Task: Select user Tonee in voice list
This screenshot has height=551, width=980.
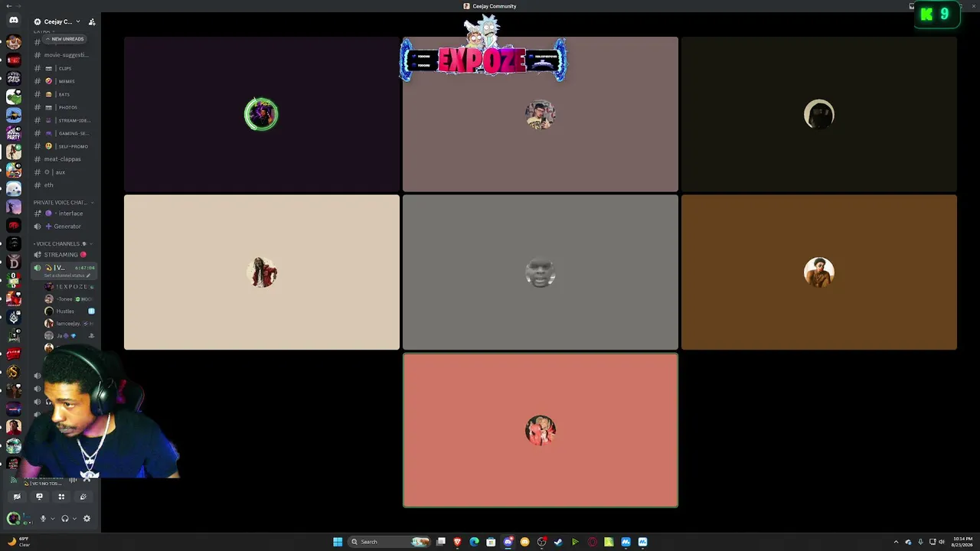Action: coord(69,299)
